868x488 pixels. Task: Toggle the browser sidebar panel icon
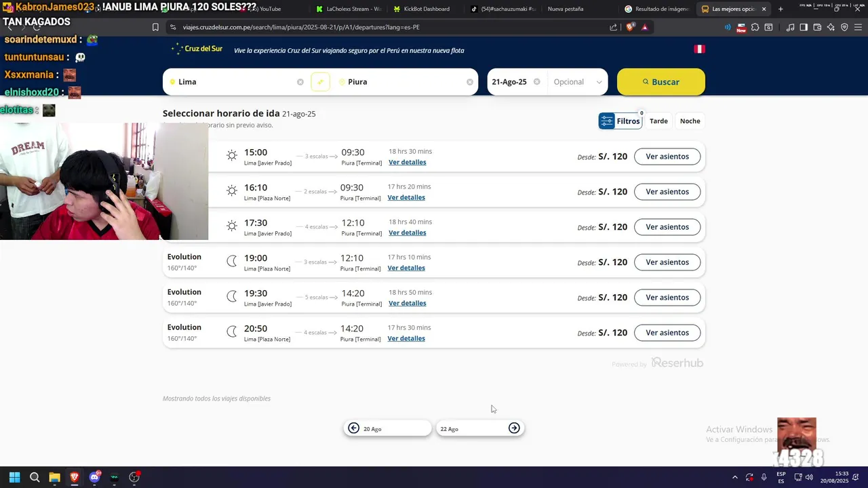(804, 27)
